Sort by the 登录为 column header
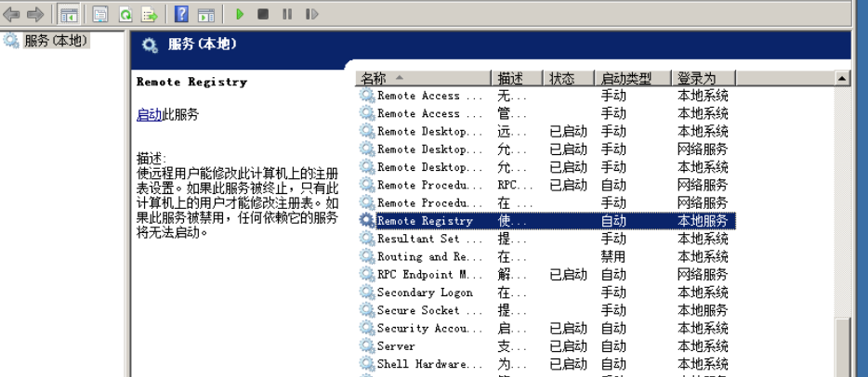This screenshot has width=868, height=377. [x=704, y=79]
